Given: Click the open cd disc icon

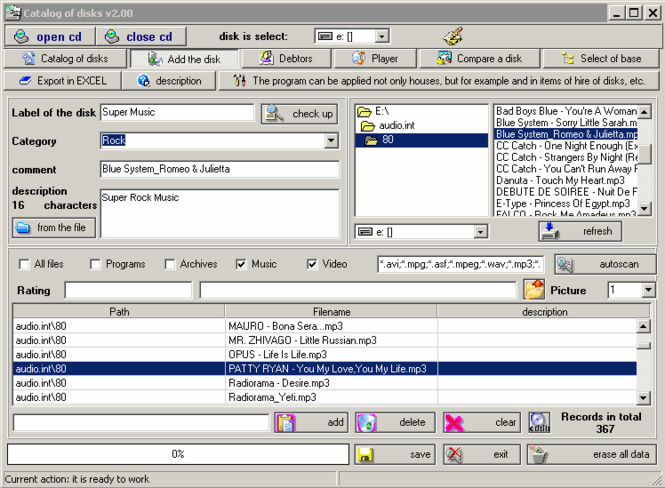Looking at the screenshot, I should pyautogui.click(x=21, y=37).
